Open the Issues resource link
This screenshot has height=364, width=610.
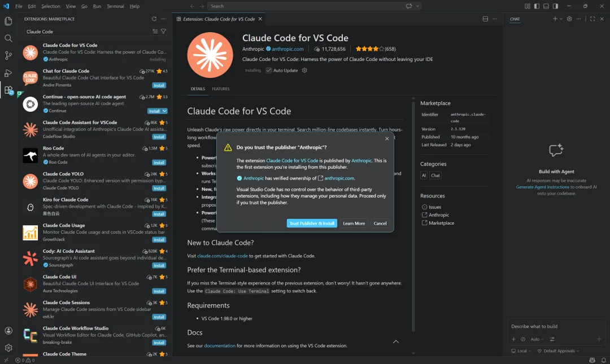point(434,207)
